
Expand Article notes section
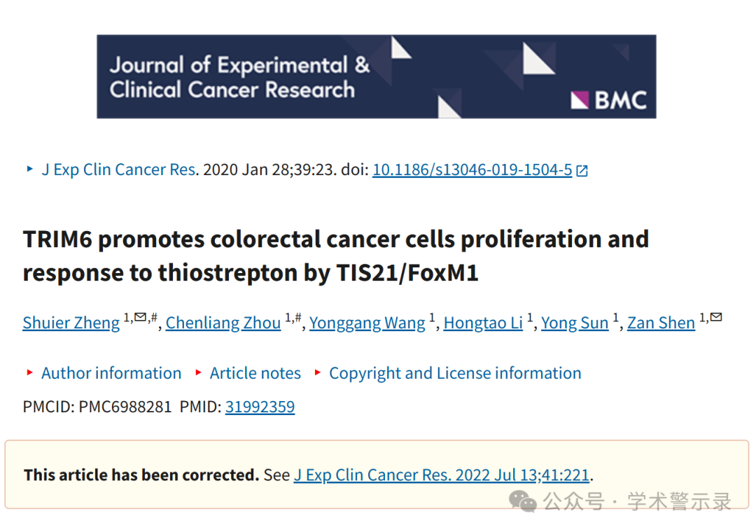(255, 373)
